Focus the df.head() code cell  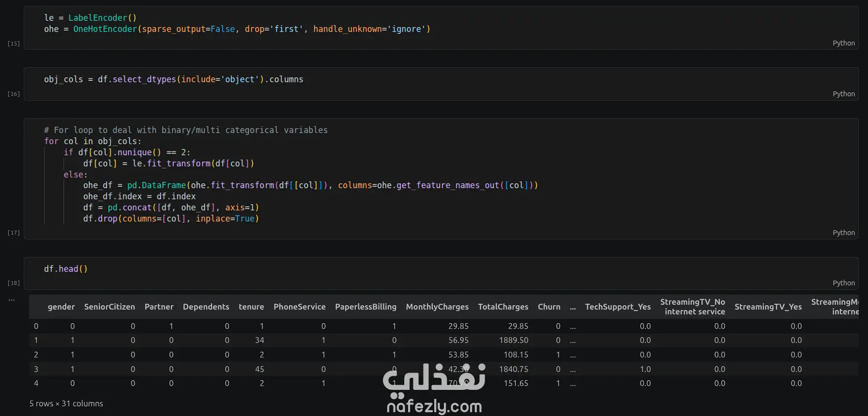pyautogui.click(x=441, y=273)
